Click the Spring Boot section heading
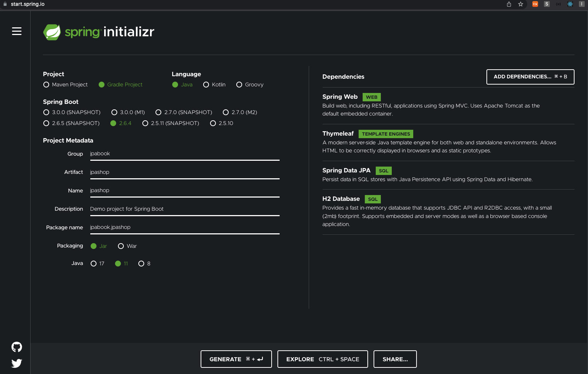Viewport: 588px width, 374px height. tap(60, 102)
